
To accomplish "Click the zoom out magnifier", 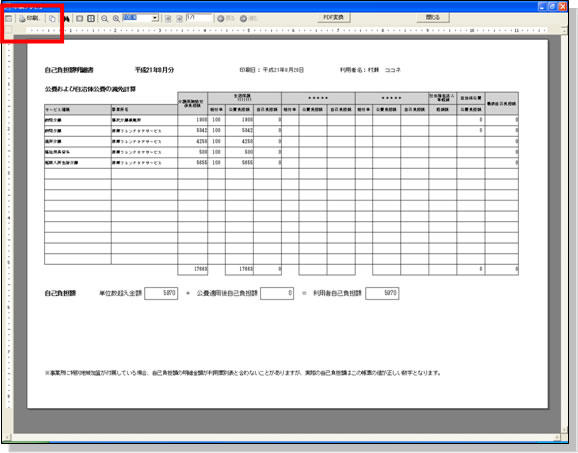I will 105,18.
